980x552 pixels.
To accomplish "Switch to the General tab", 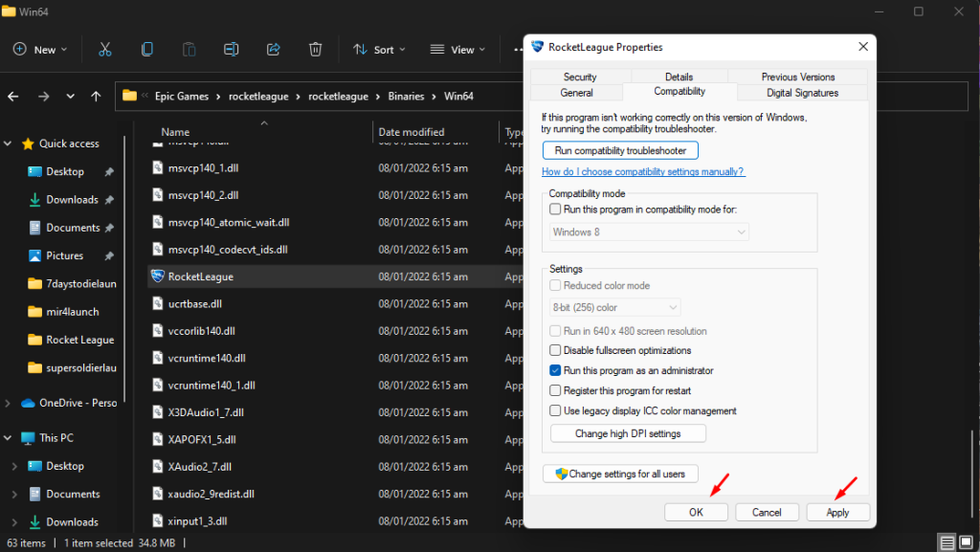I will point(576,93).
